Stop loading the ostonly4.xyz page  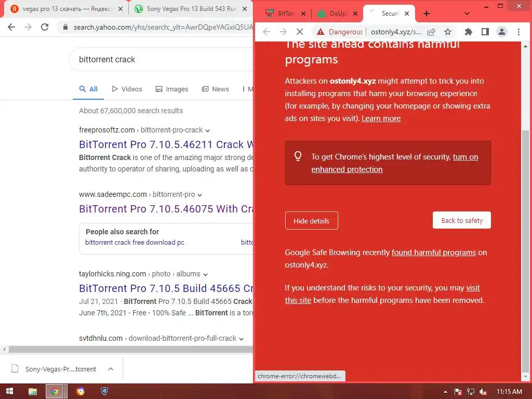[x=300, y=32]
